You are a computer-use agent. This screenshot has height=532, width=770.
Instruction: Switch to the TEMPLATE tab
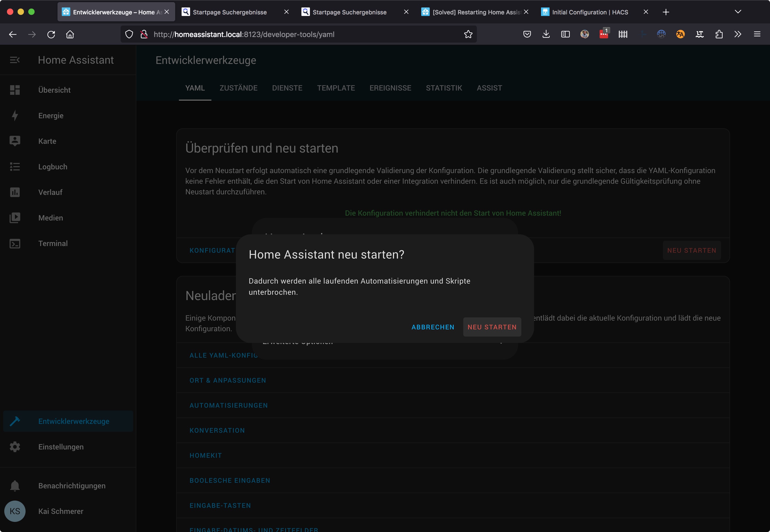click(336, 88)
